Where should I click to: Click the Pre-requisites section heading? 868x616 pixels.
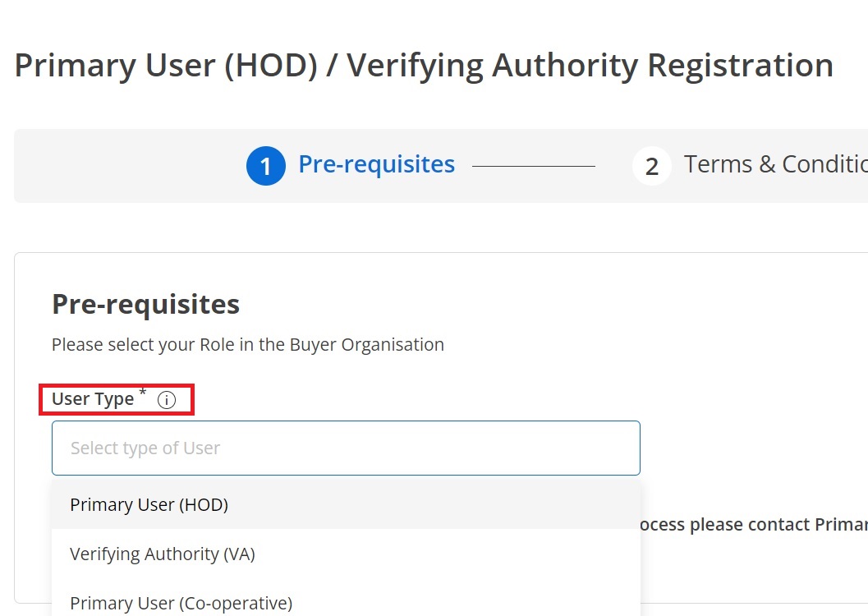pyautogui.click(x=145, y=305)
